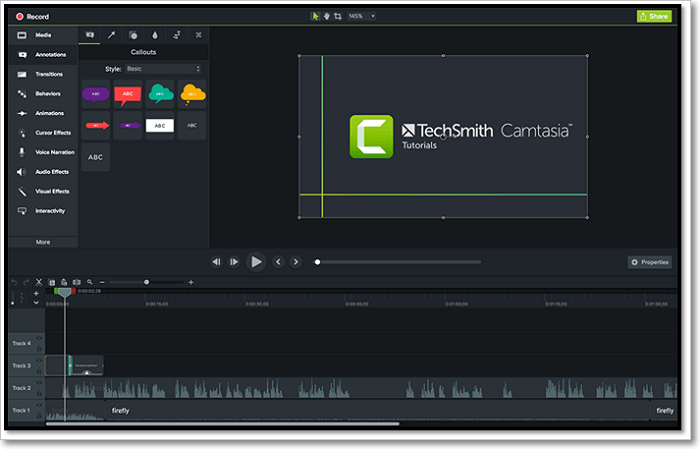The image size is (700, 449).
Task: Paste media onto the timeline
Action: (64, 282)
